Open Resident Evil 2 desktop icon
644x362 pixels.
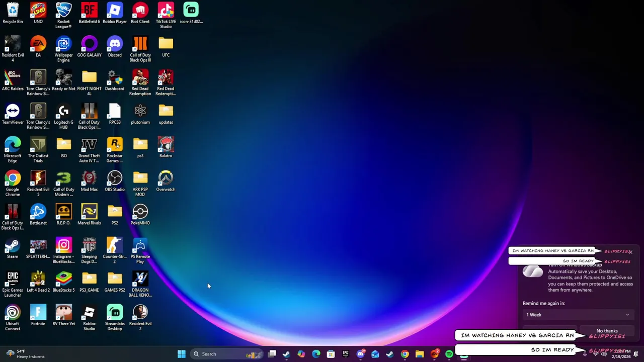pos(140,318)
